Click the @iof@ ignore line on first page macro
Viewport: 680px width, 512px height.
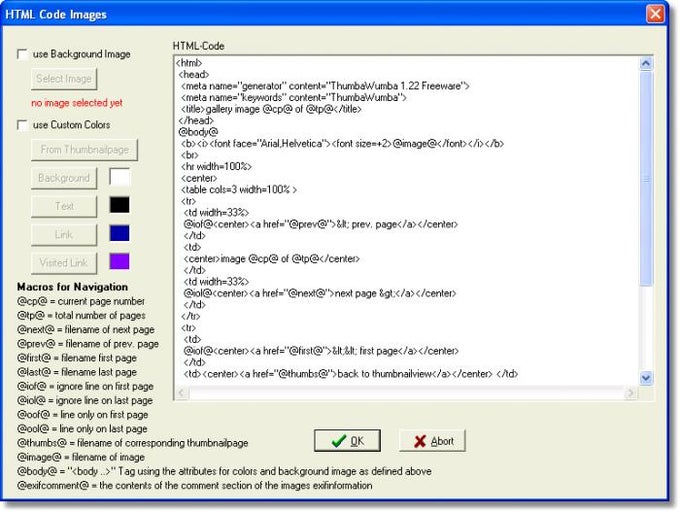point(85,386)
